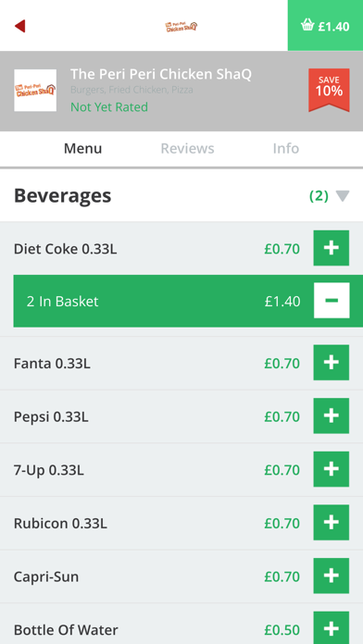Collapse the Beverages section arrow
Screen dimensions: 363x644
[x=343, y=196]
